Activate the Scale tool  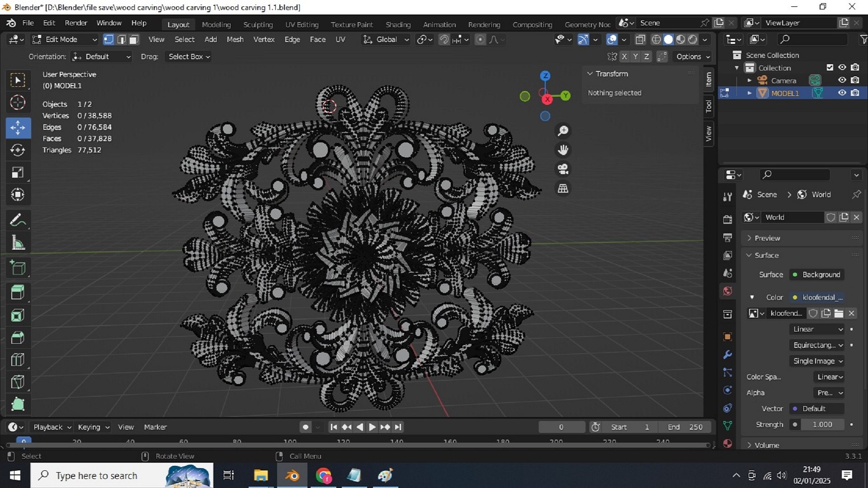(18, 173)
